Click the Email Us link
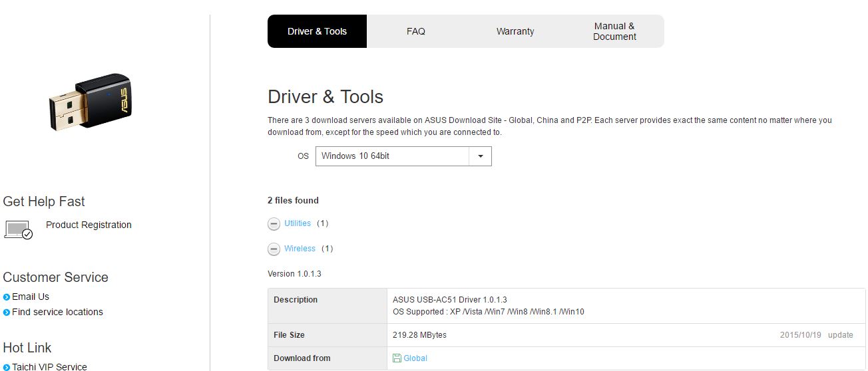 point(31,297)
